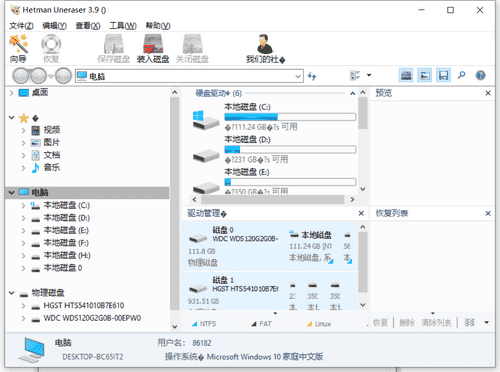Expand 本地磁盘 (C:) in the tree

click(23, 206)
